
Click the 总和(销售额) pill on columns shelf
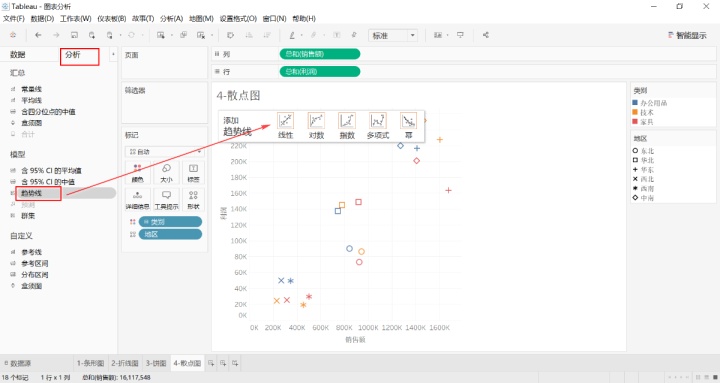320,54
